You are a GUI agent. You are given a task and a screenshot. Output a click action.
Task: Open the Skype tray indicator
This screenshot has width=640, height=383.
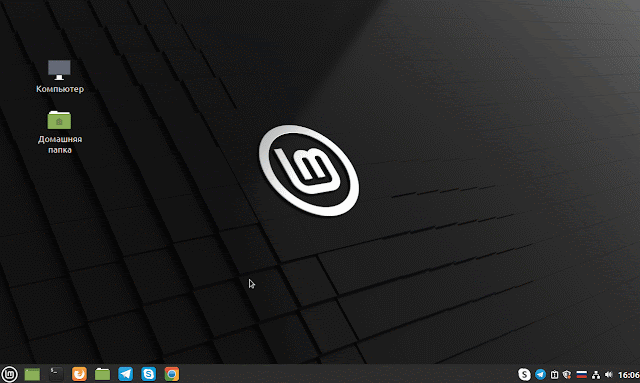click(524, 374)
